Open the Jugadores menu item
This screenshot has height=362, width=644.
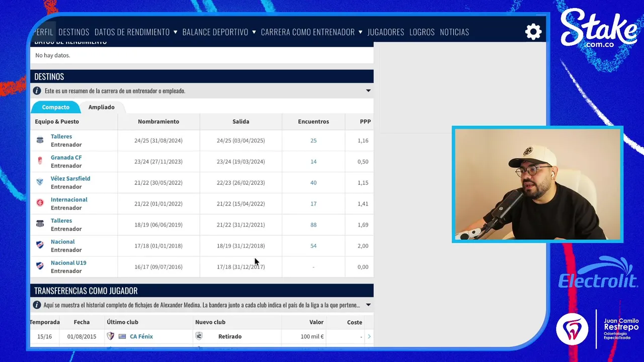pos(386,32)
